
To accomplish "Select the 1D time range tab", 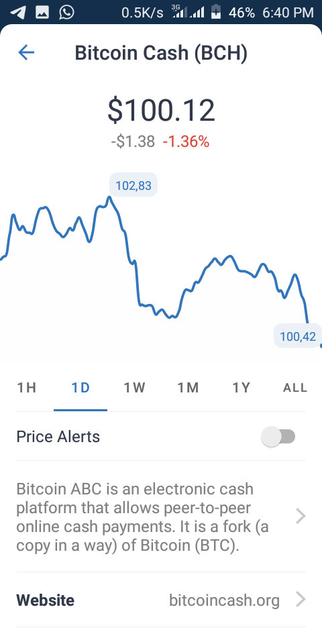I will click(80, 388).
